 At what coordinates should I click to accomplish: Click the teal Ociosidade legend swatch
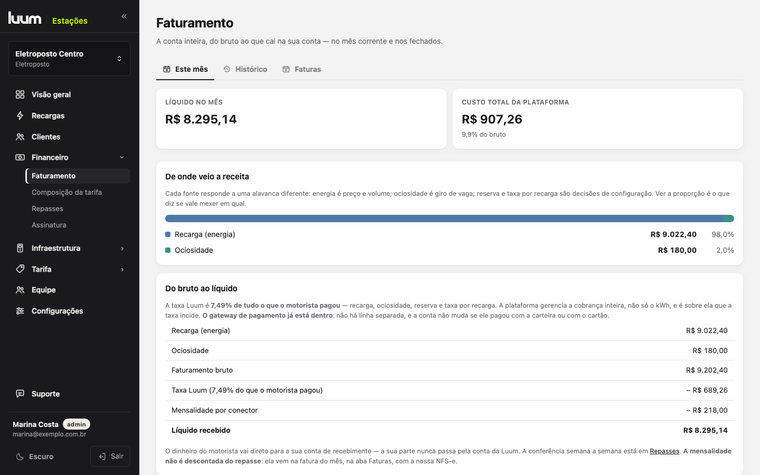(168, 251)
